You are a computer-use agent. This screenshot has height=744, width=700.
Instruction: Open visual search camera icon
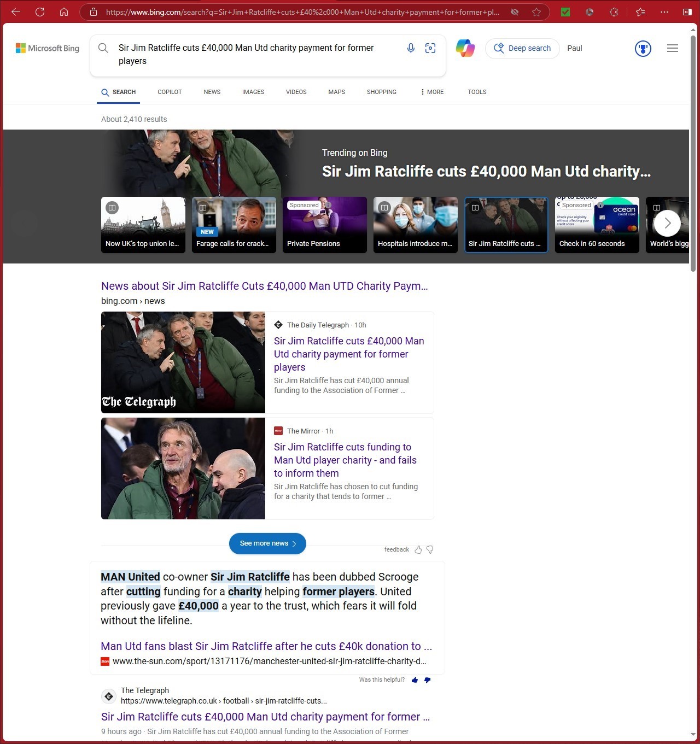(430, 48)
